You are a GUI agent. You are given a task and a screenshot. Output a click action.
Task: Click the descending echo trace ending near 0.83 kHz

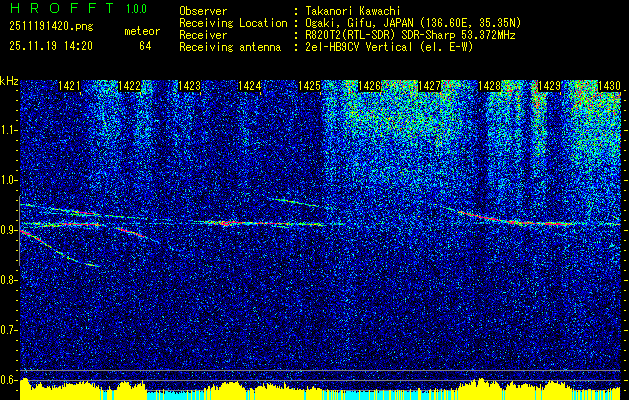click(60, 249)
